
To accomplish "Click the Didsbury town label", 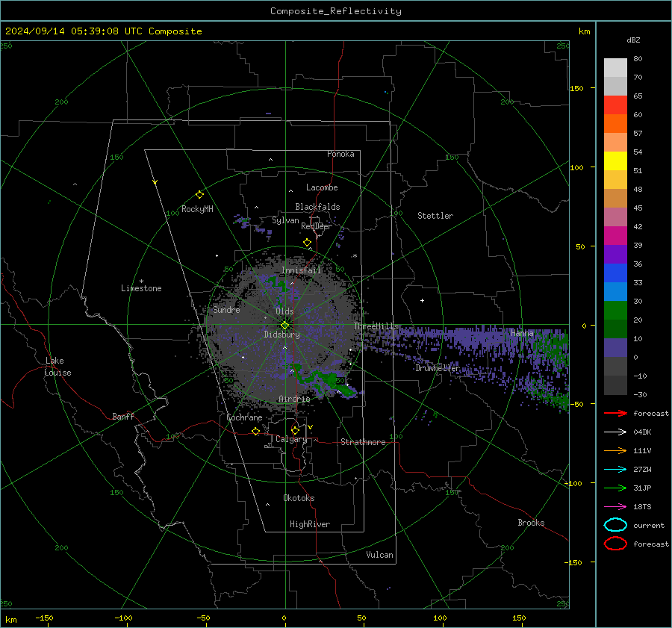I will (281, 335).
